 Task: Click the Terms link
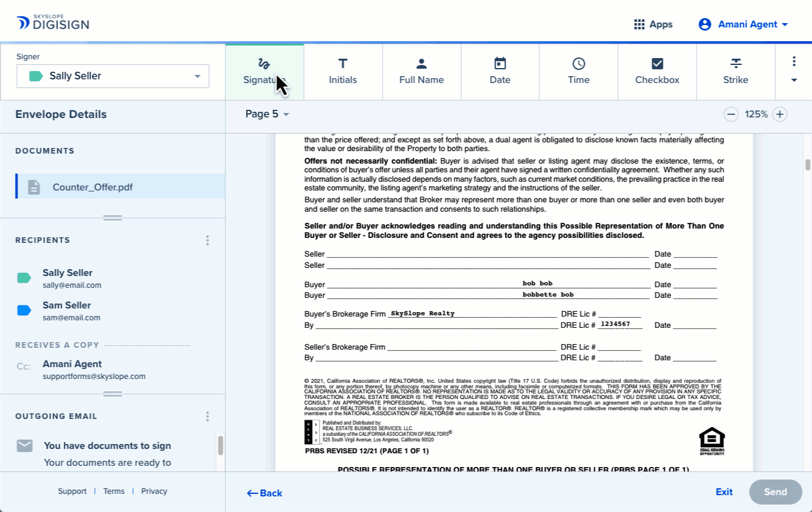(114, 491)
